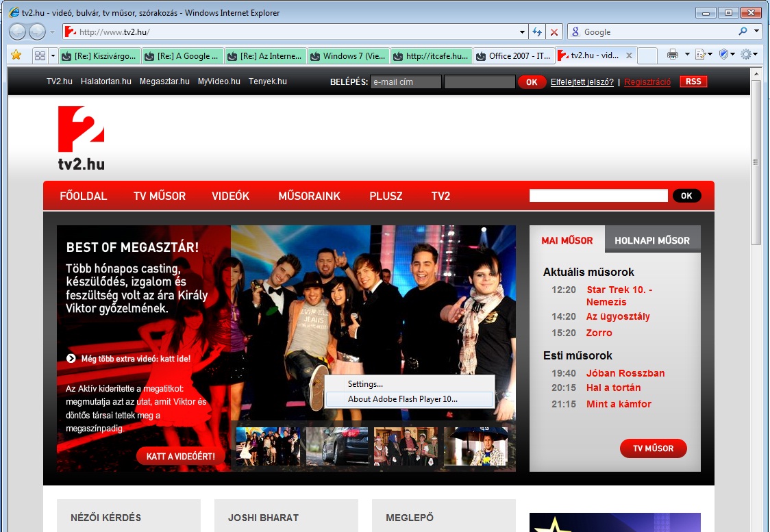This screenshot has width=770, height=532.
Task: Open Quick Tabs grid icon
Action: 40,55
